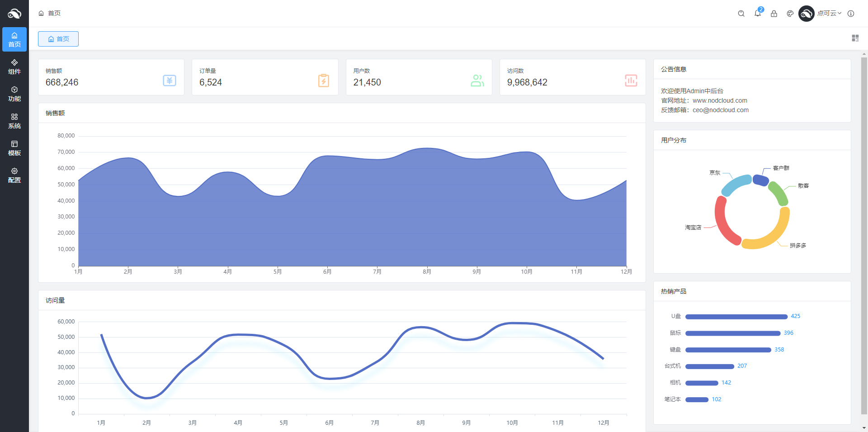868x432 pixels.
Task: Click the page vertical scrollbar thumb
Action: pos(864,235)
